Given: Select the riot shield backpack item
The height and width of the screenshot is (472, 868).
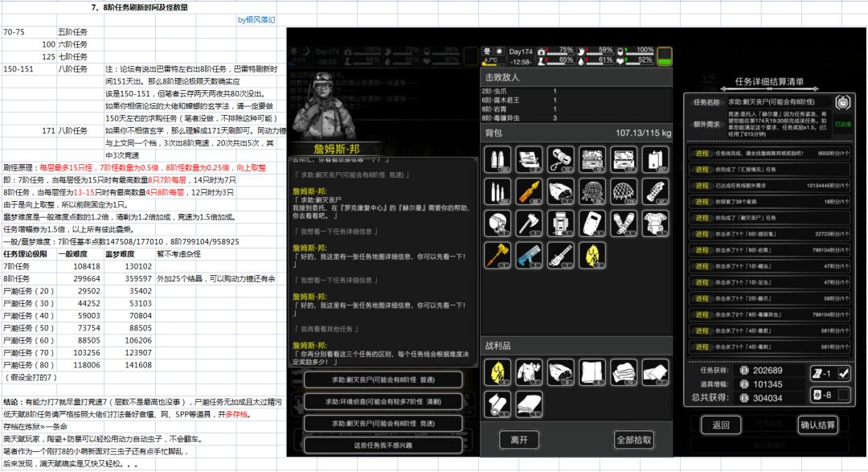Looking at the screenshot, I should point(592,224).
